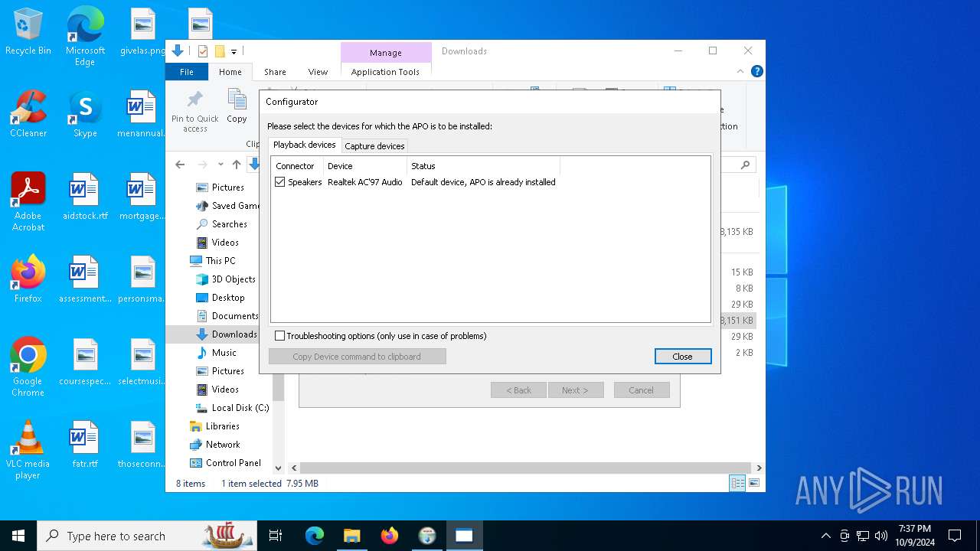Image resolution: width=980 pixels, height=551 pixels.
Task: Open Microsoft Edge desktop icon
Action: [x=85, y=36]
